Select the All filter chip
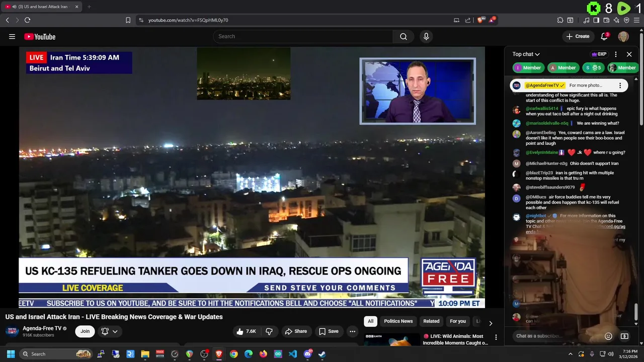This screenshot has height=362, width=644. pyautogui.click(x=370, y=321)
